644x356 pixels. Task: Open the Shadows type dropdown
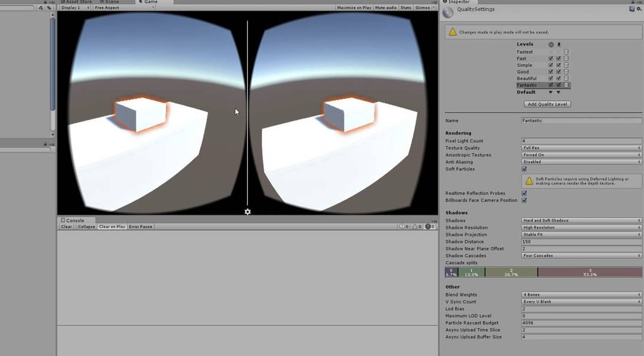pyautogui.click(x=581, y=221)
